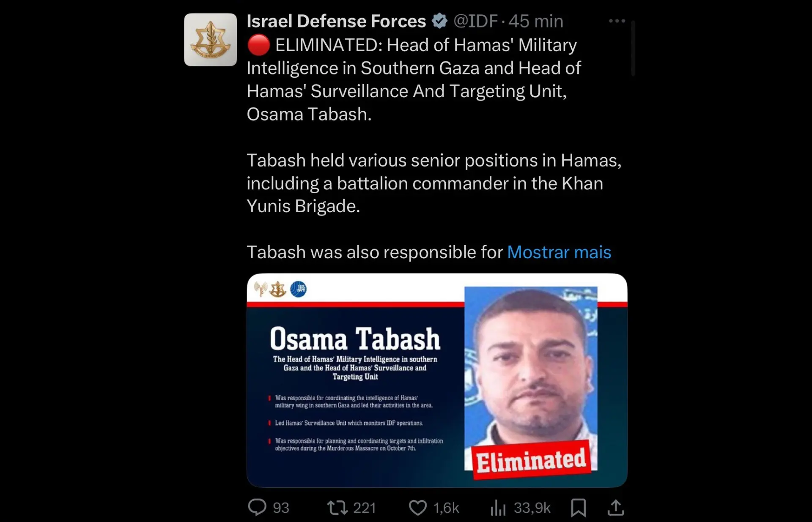
Task: View tweet analytics bar chart icon
Action: pos(498,507)
